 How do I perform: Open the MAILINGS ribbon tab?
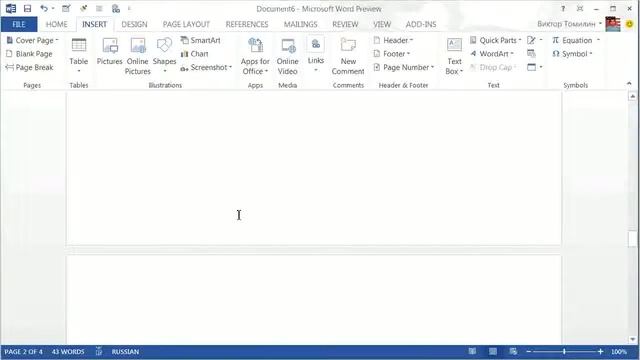[x=300, y=24]
